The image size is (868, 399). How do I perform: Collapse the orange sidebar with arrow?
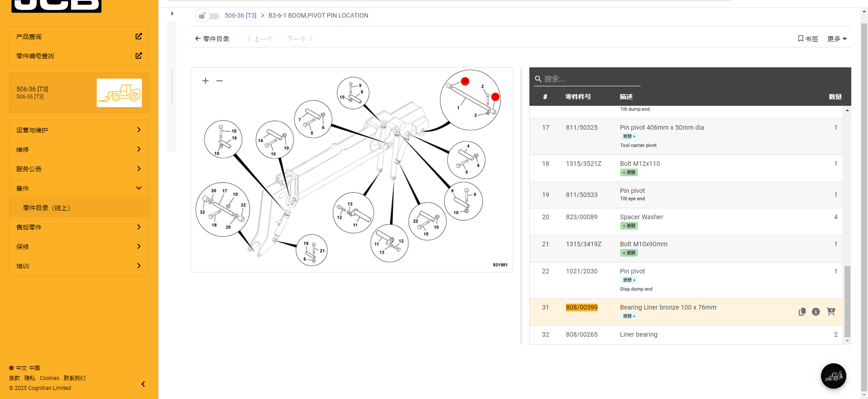143,384
